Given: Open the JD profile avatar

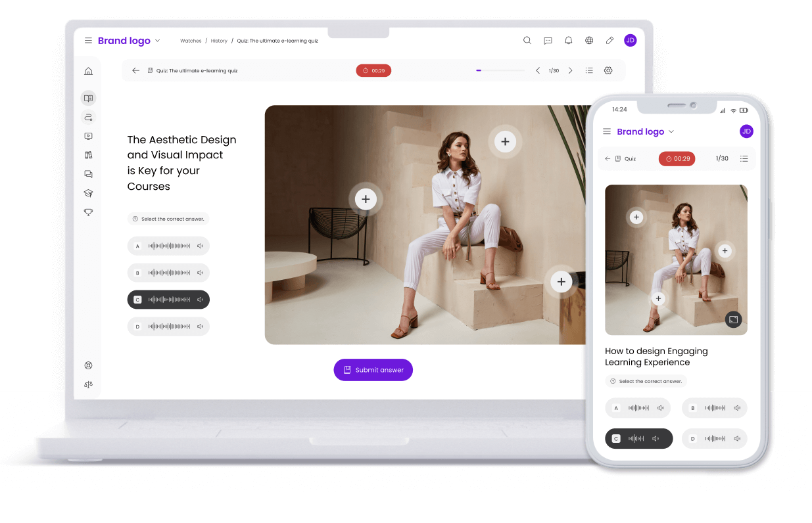Looking at the screenshot, I should click(630, 40).
